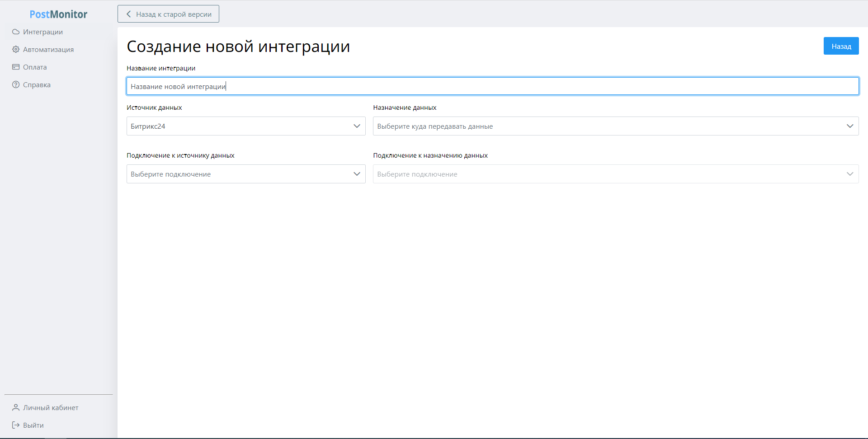Click the arrow of destination connection dropdown

(x=849, y=174)
